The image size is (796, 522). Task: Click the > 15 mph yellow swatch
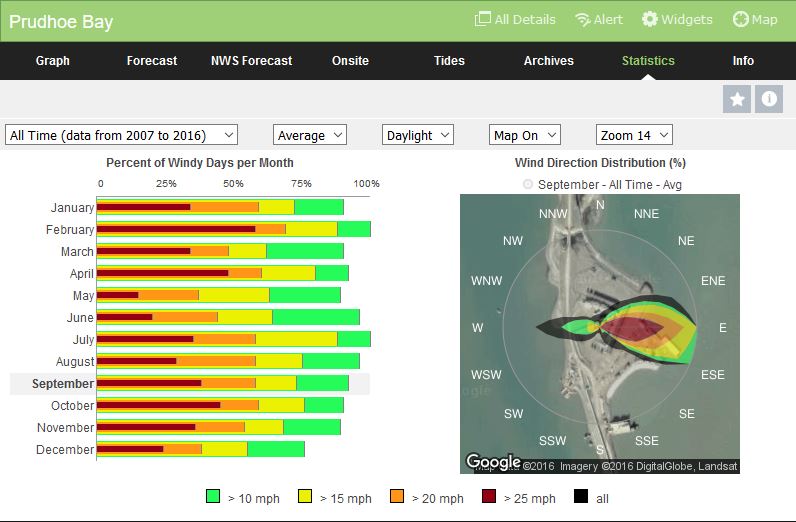304,497
